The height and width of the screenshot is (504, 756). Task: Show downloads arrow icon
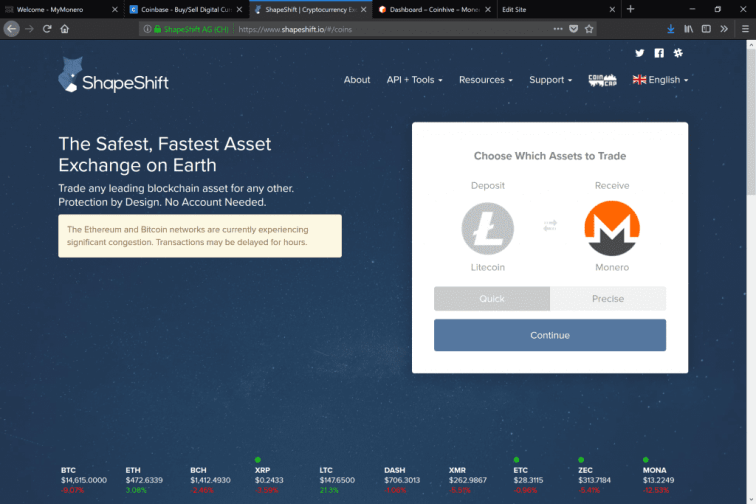pos(671,29)
